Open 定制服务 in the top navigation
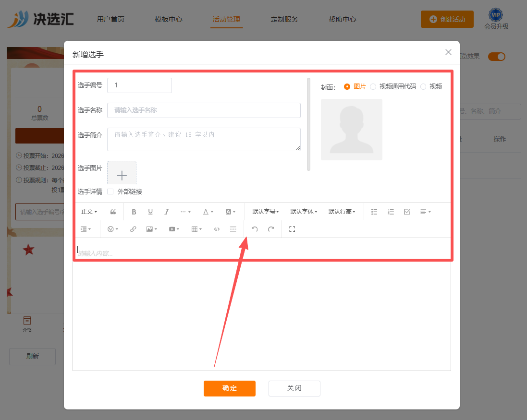527x420 pixels. (x=284, y=19)
